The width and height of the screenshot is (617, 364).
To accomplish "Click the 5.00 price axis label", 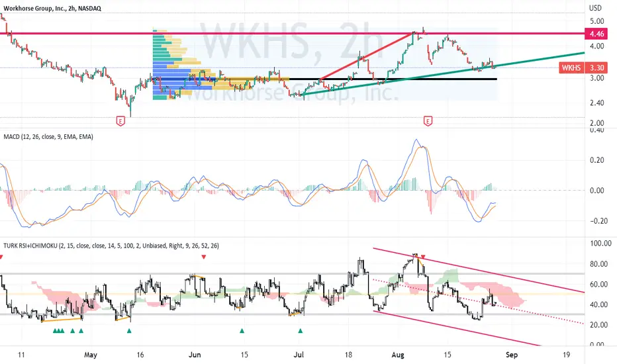I will (597, 21).
